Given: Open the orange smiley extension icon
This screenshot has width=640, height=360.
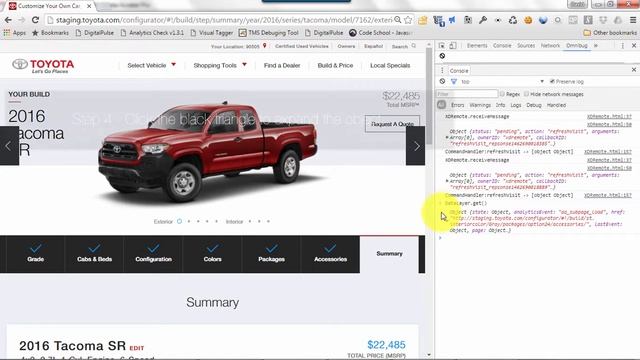Looking at the screenshot, I should (x=528, y=20).
